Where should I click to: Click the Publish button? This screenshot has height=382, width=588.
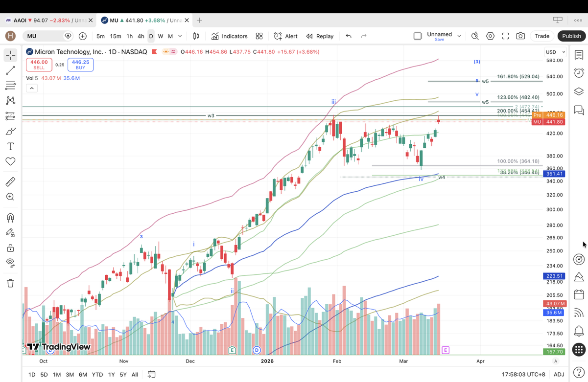click(x=571, y=36)
